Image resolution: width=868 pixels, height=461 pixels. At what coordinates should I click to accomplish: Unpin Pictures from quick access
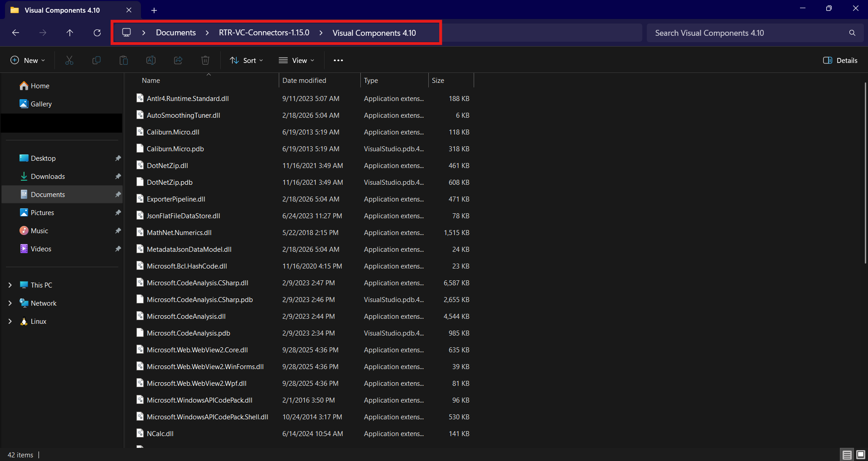point(118,212)
